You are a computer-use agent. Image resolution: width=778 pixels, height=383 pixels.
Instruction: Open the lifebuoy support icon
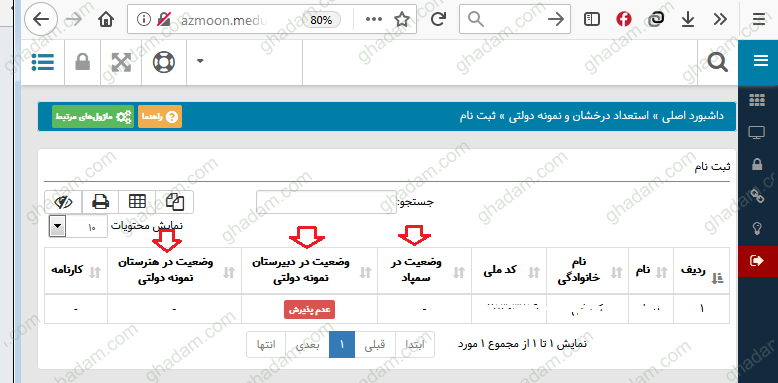(164, 62)
